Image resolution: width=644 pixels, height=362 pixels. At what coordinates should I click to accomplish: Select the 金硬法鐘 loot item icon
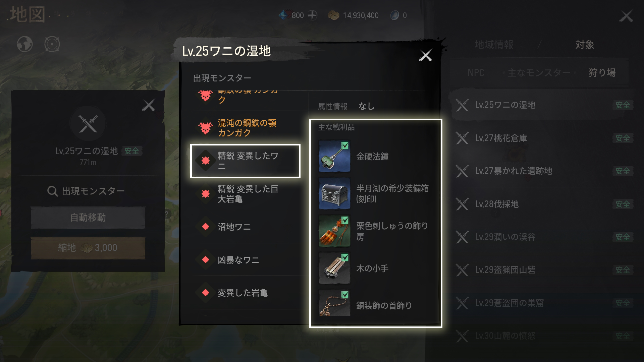point(334,156)
